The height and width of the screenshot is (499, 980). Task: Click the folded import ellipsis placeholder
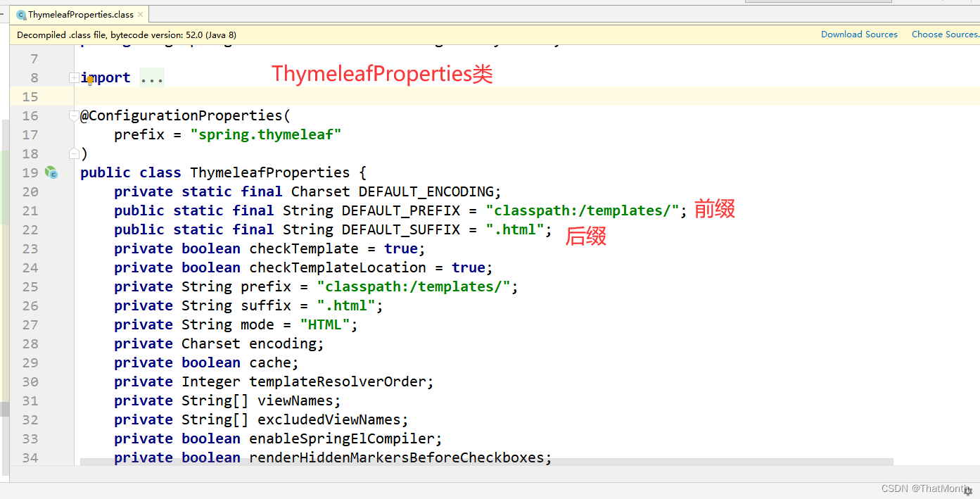pos(151,77)
